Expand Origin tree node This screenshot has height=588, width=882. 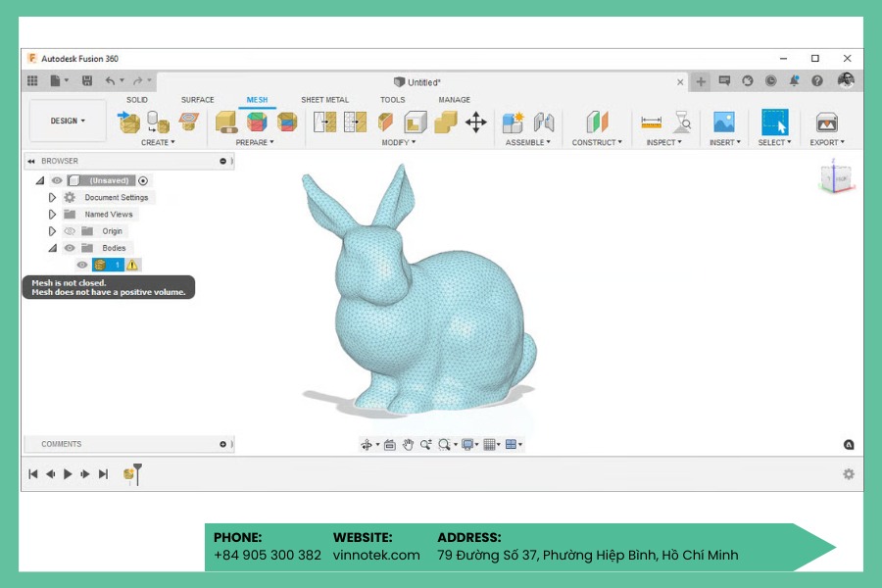(52, 231)
